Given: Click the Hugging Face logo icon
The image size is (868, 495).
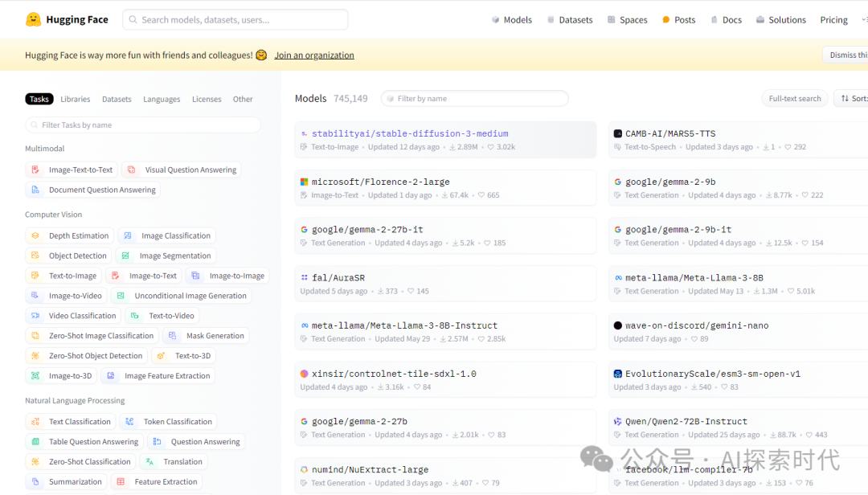Looking at the screenshot, I should point(33,19).
